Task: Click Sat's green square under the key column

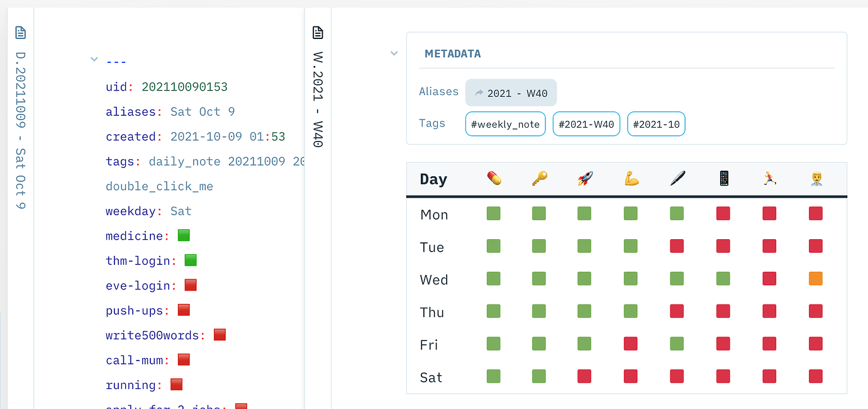Action: (x=539, y=376)
